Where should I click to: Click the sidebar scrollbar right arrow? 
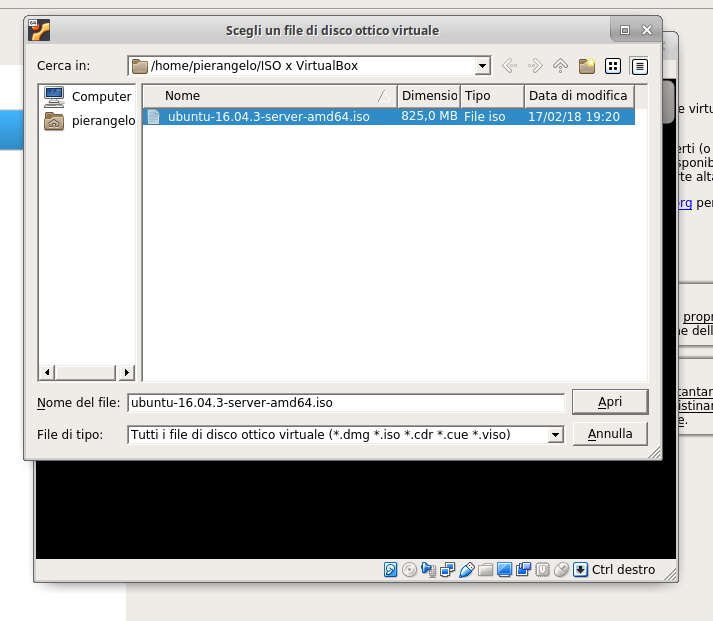(x=126, y=373)
